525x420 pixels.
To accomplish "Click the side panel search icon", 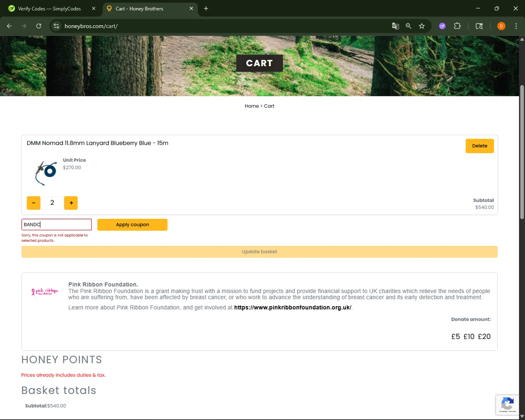I will coord(479,26).
